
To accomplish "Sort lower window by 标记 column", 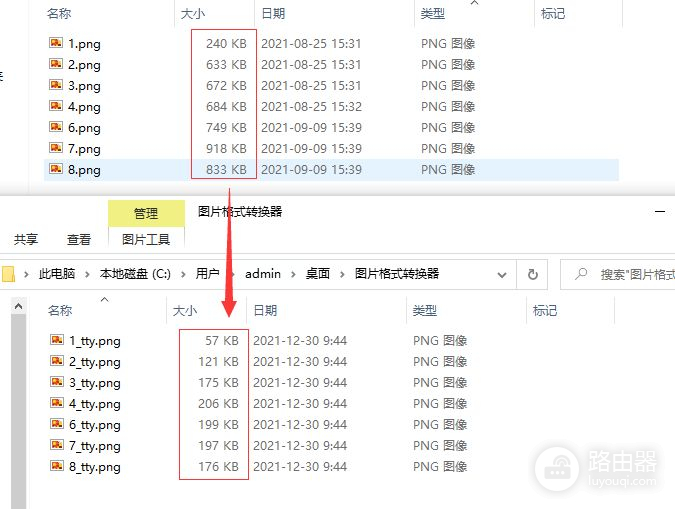I will coord(545,310).
